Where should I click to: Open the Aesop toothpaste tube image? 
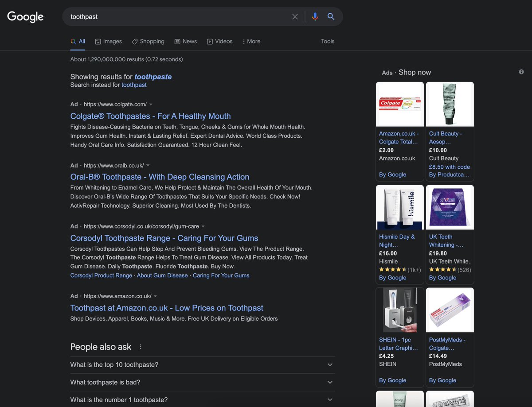coord(450,105)
